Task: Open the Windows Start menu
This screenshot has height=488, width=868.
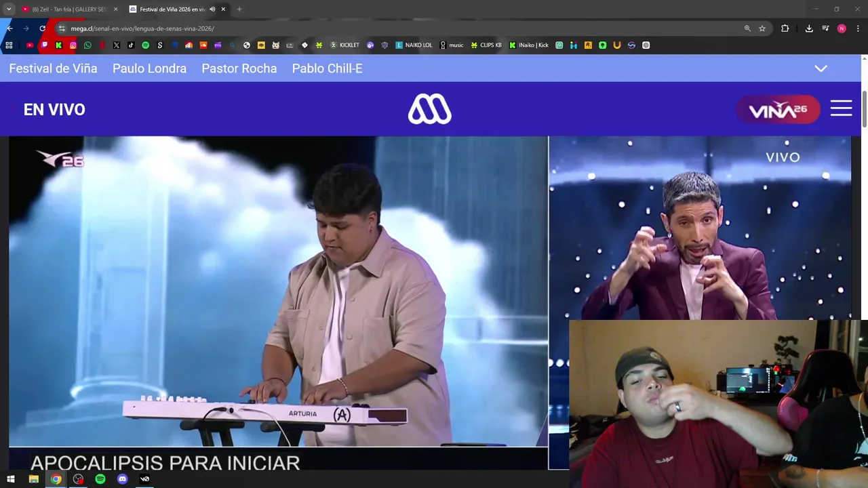Action: [x=11, y=479]
